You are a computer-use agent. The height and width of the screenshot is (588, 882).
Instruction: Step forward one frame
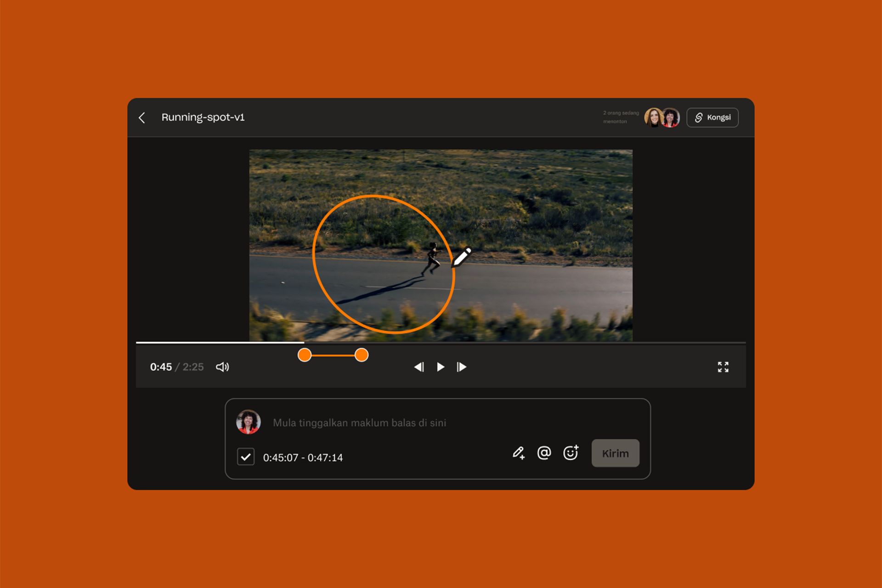(462, 367)
